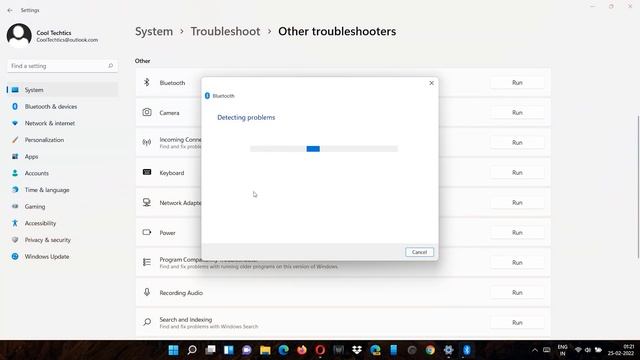Viewport: 640px width, 360px height.
Task: Switch to Settings gear on the taskbar
Action: coord(449,350)
